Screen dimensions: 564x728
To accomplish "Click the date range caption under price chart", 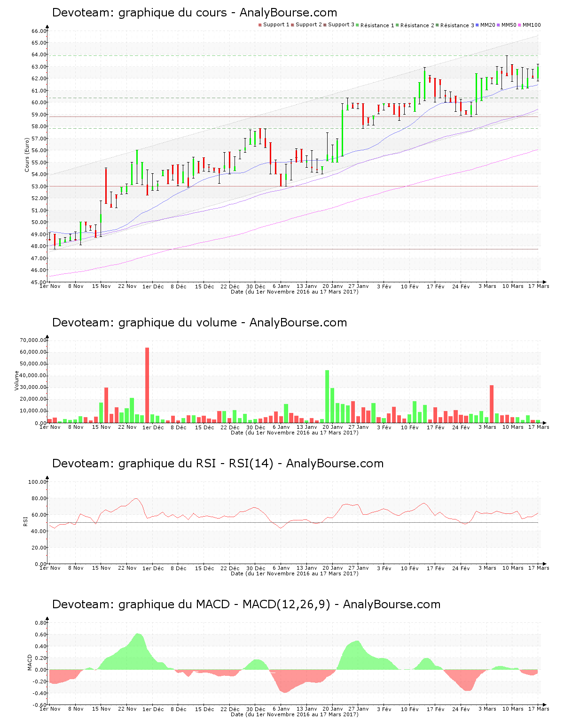I will 295,292.
